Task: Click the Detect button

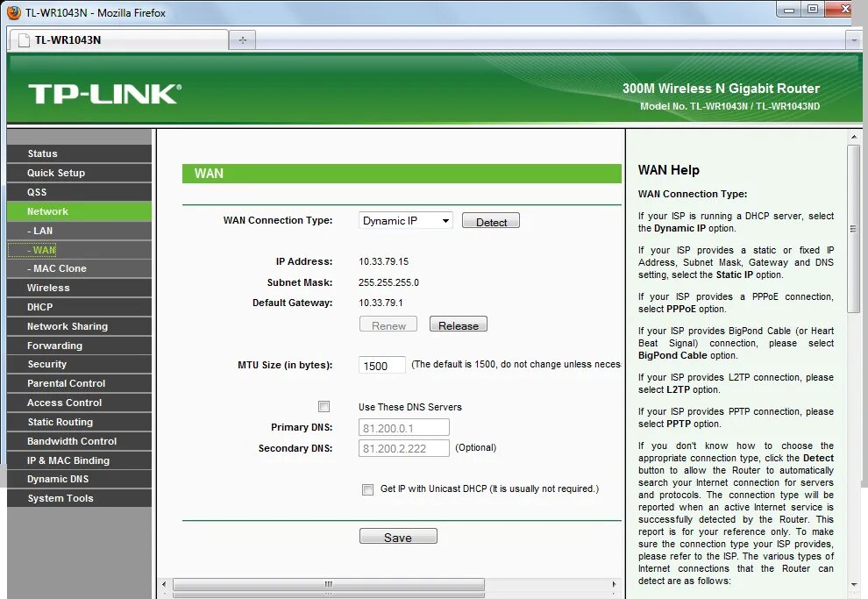Action: point(490,221)
